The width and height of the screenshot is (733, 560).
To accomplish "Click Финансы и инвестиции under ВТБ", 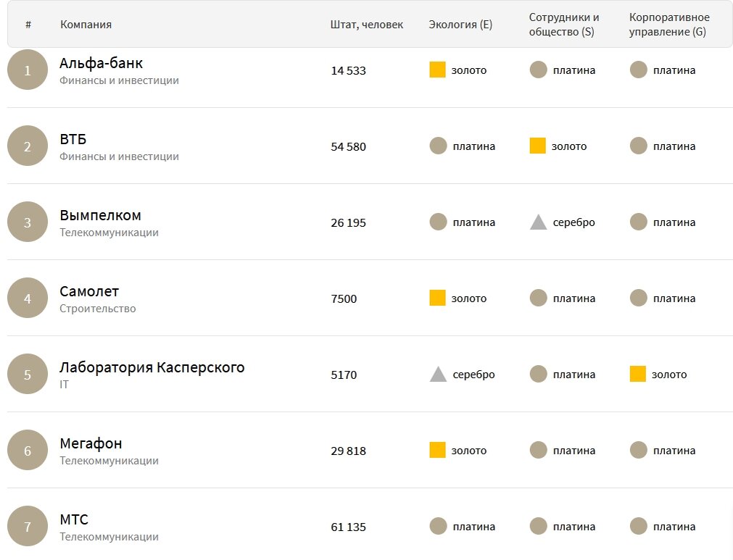I will (119, 156).
